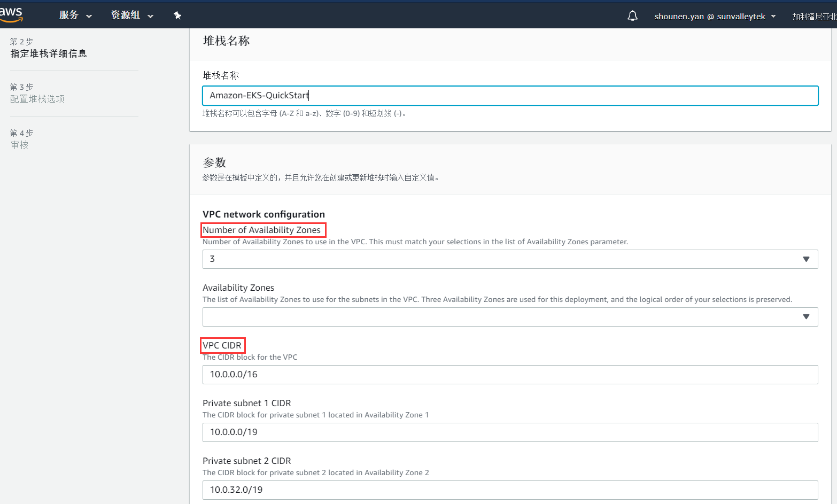Click 'The CIDR block for the VPC' description
The width and height of the screenshot is (837, 504).
pos(250,357)
